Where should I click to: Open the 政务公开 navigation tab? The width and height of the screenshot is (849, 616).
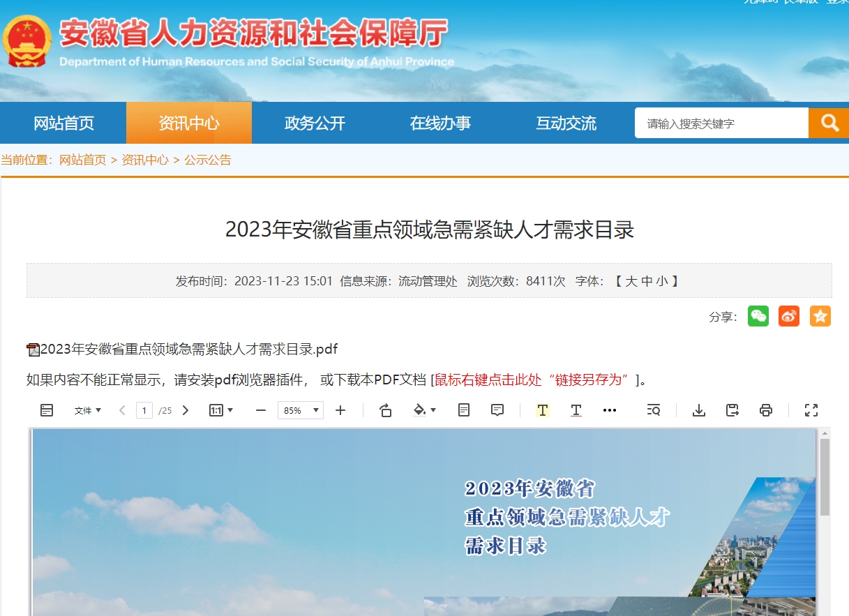tap(315, 123)
